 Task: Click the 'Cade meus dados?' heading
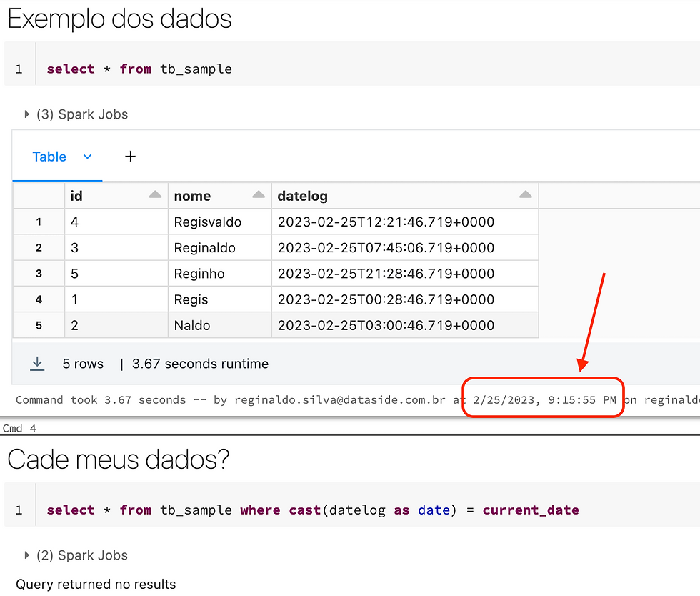click(119, 460)
